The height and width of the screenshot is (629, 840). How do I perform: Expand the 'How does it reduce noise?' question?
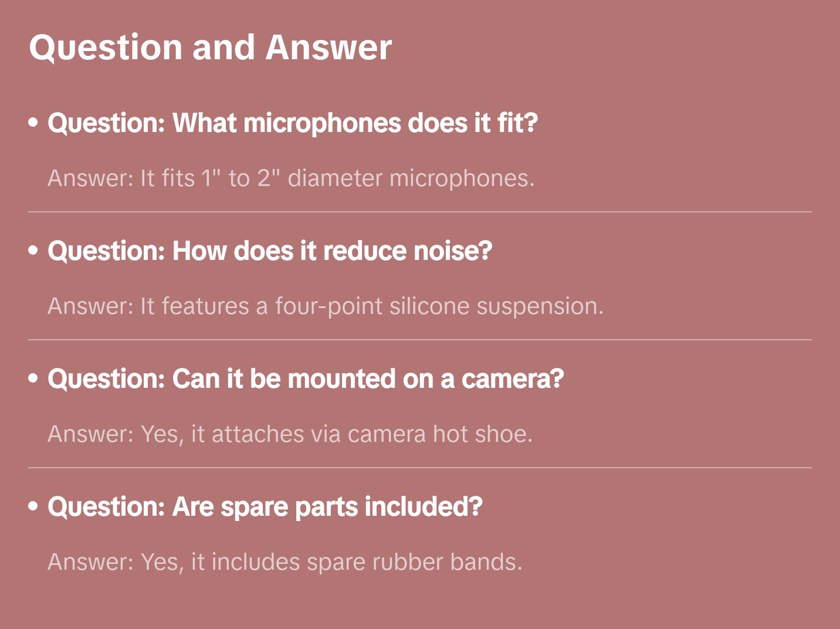click(x=270, y=251)
